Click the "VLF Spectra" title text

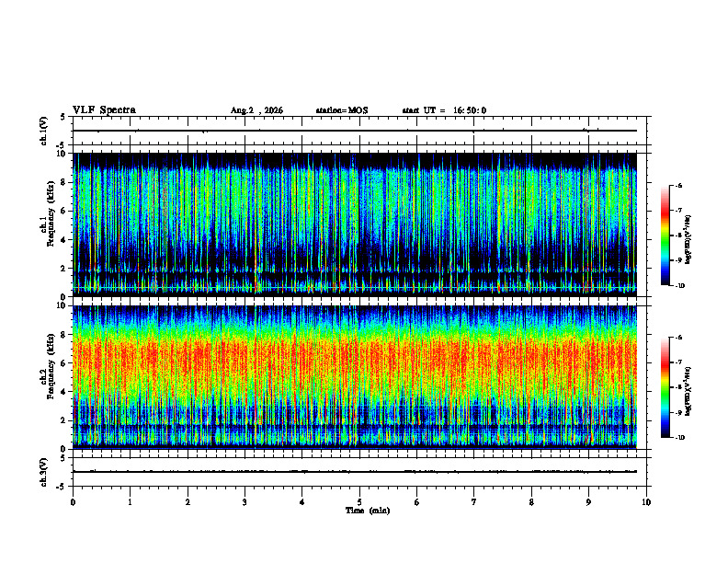click(104, 110)
